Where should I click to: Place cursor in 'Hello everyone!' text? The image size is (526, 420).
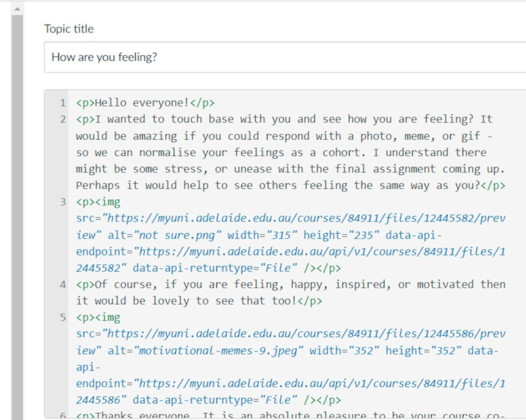[x=142, y=103]
